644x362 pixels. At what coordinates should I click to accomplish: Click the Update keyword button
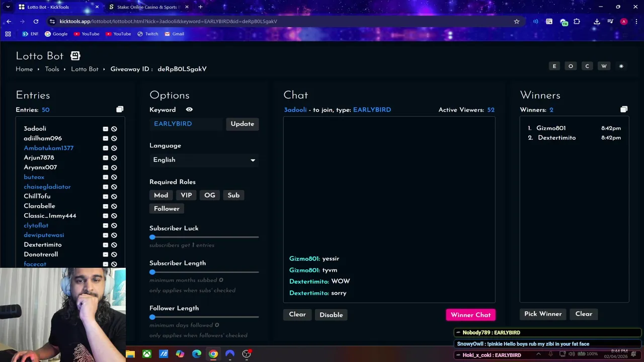pyautogui.click(x=243, y=124)
